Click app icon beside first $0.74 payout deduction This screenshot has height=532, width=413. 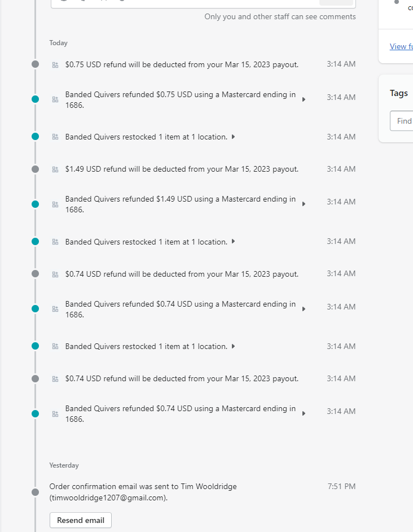(x=55, y=274)
